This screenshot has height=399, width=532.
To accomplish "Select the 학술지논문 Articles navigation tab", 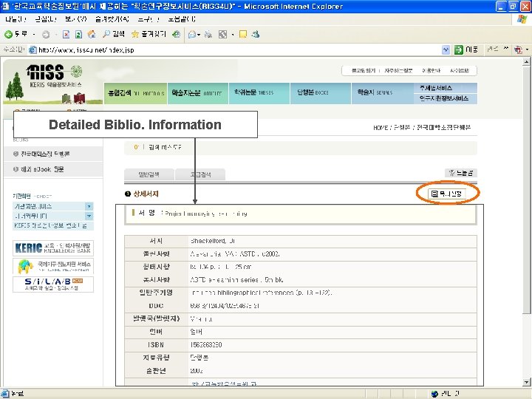I will pyautogui.click(x=198, y=93).
